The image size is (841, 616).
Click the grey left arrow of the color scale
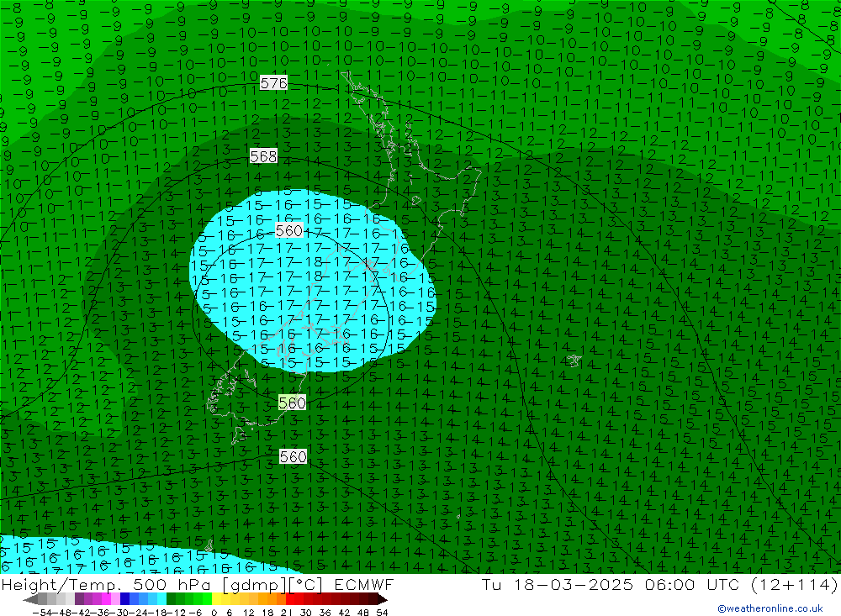tap(31, 600)
